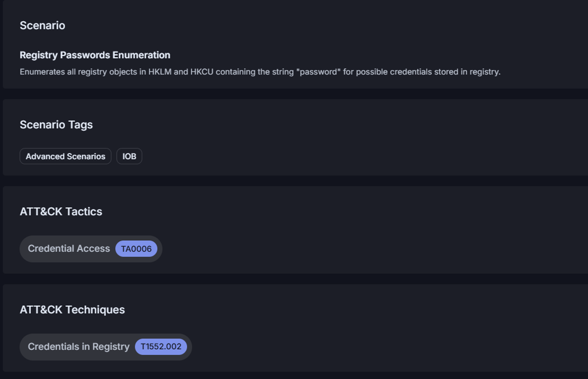Click the Scenario Tags heading
Viewport: 588px width, 379px height.
click(x=56, y=125)
